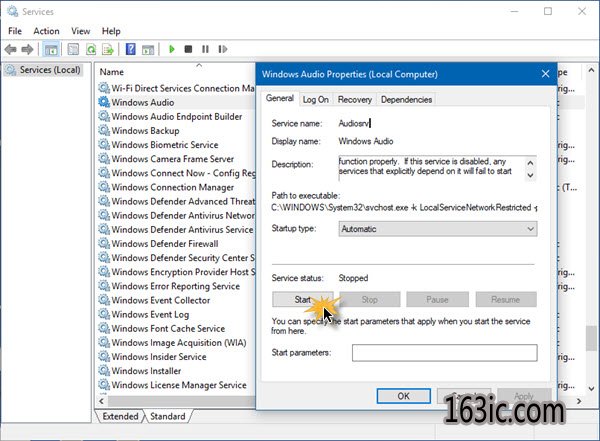Click the Back arrow toolbar icon
The image size is (600, 441).
coord(10,49)
